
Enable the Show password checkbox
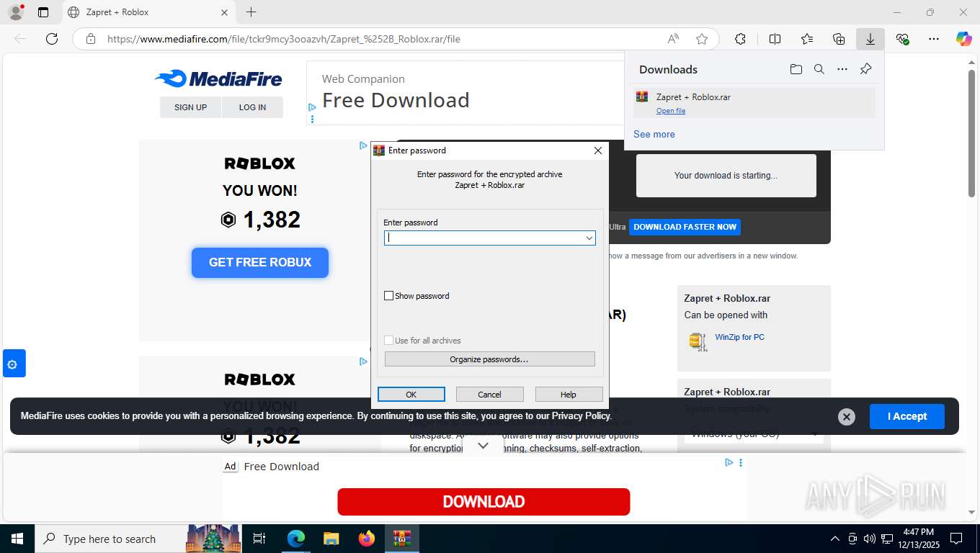point(389,296)
